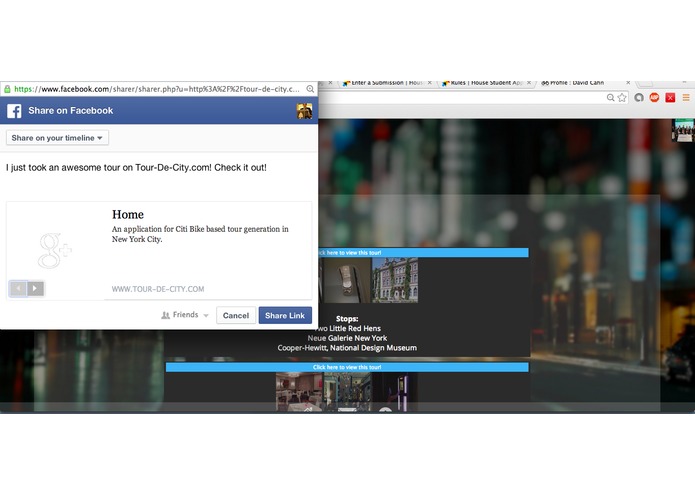Close the Rules House Student tab
The height and width of the screenshot is (494, 695).
pos(529,83)
